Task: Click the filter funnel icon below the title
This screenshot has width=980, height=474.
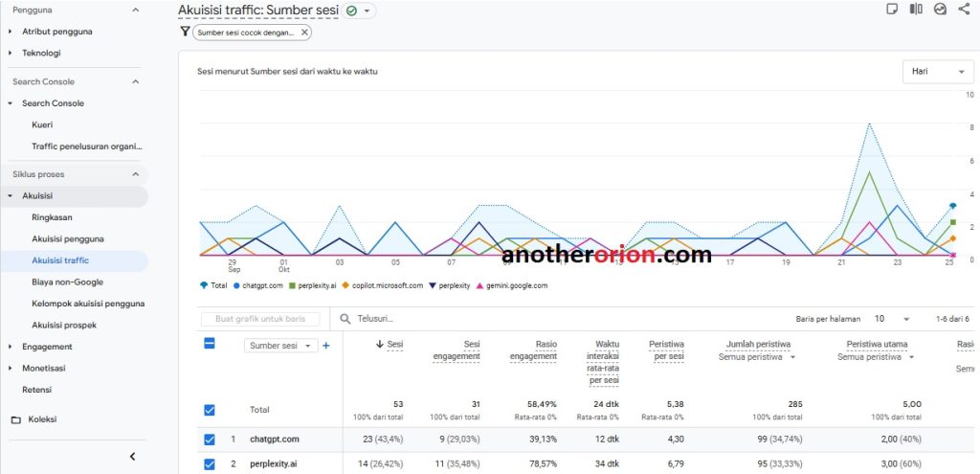Action: pos(185,32)
